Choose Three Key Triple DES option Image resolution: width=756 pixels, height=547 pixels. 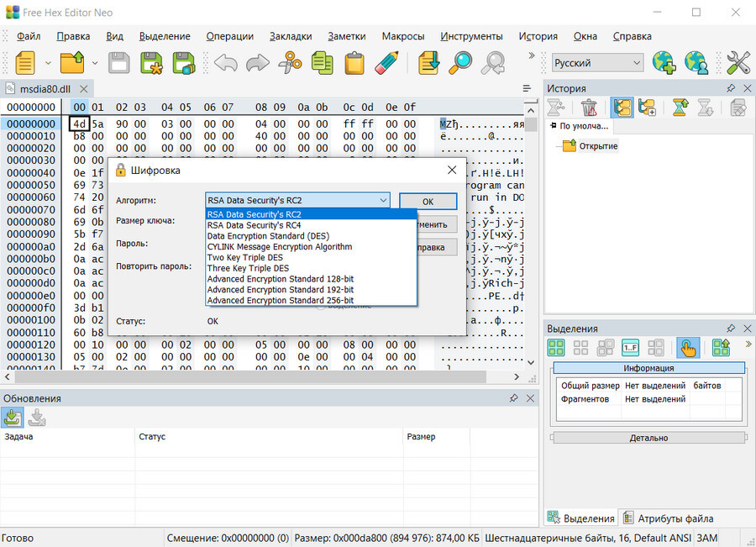click(x=311, y=268)
